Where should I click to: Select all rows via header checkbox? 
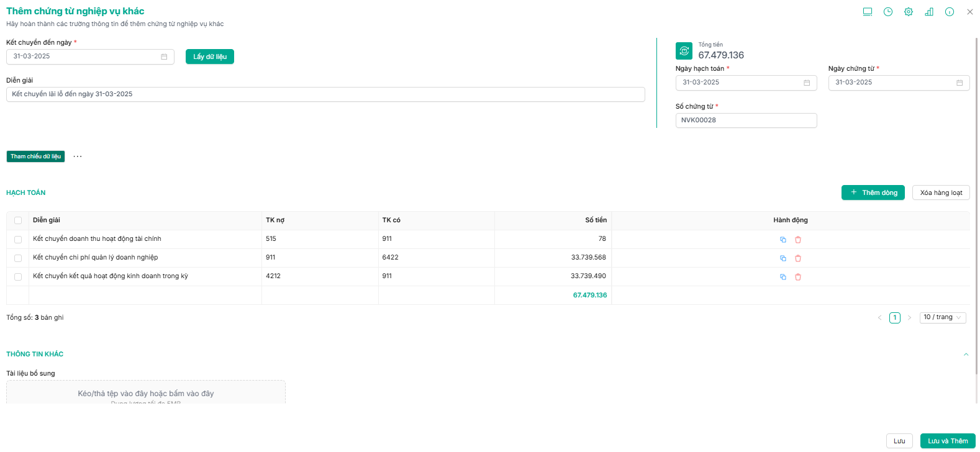click(18, 220)
